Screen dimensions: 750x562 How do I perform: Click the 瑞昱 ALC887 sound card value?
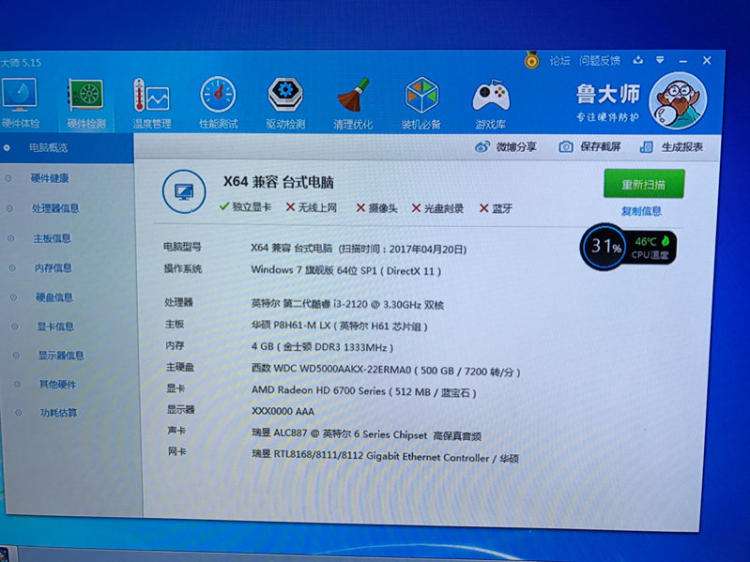367,435
